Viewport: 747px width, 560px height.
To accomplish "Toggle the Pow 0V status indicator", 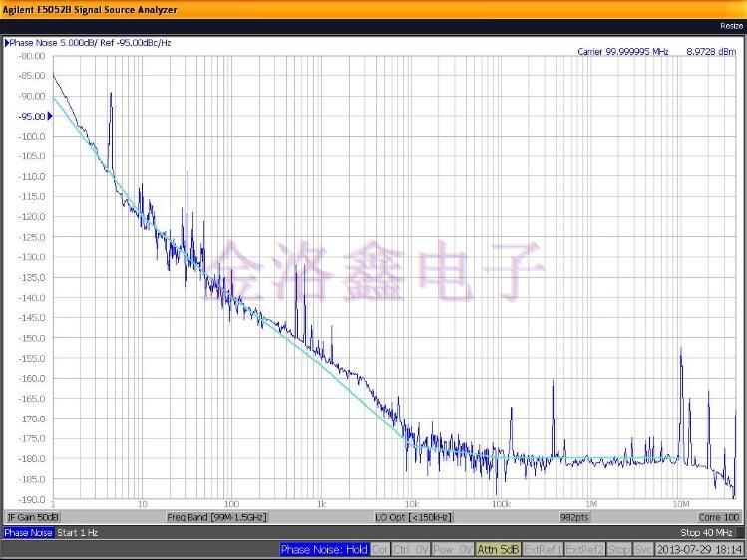I will 452,549.
